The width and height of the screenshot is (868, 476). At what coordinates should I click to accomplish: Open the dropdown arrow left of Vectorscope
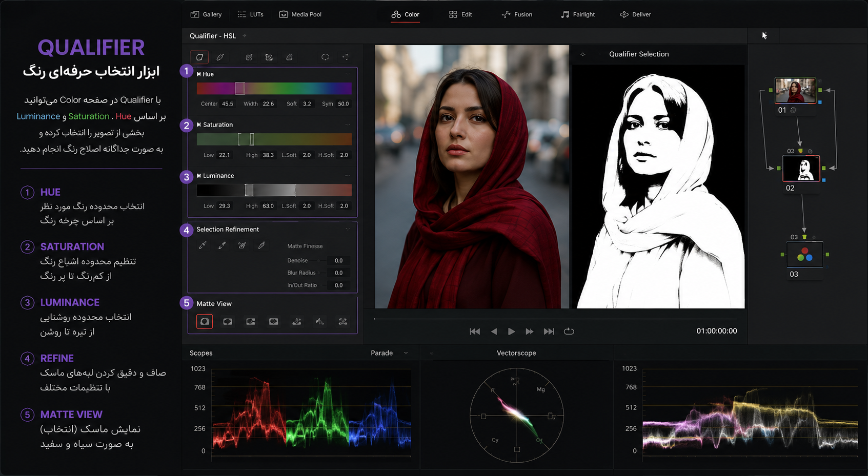pos(431,353)
